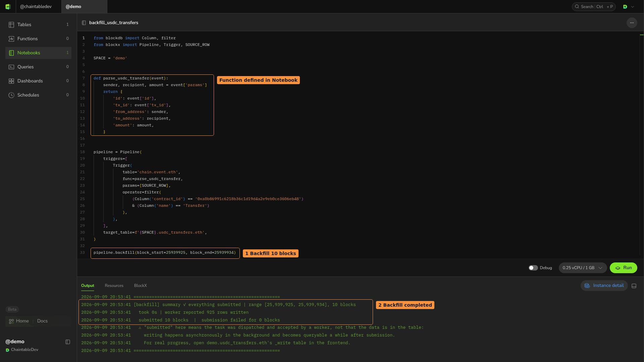Click the Search field
The height and width of the screenshot is (362, 644).
click(x=593, y=7)
